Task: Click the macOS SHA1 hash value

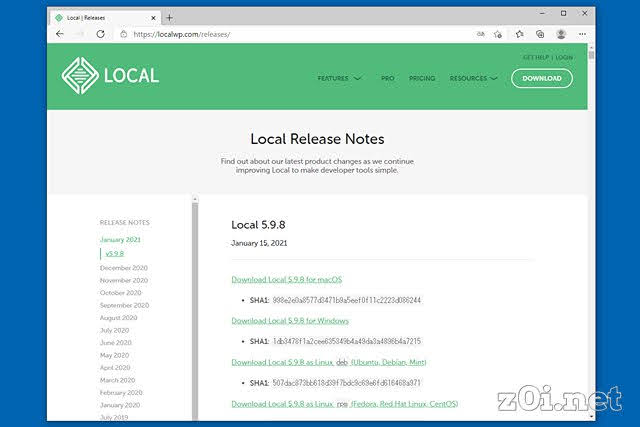Action: tap(347, 300)
